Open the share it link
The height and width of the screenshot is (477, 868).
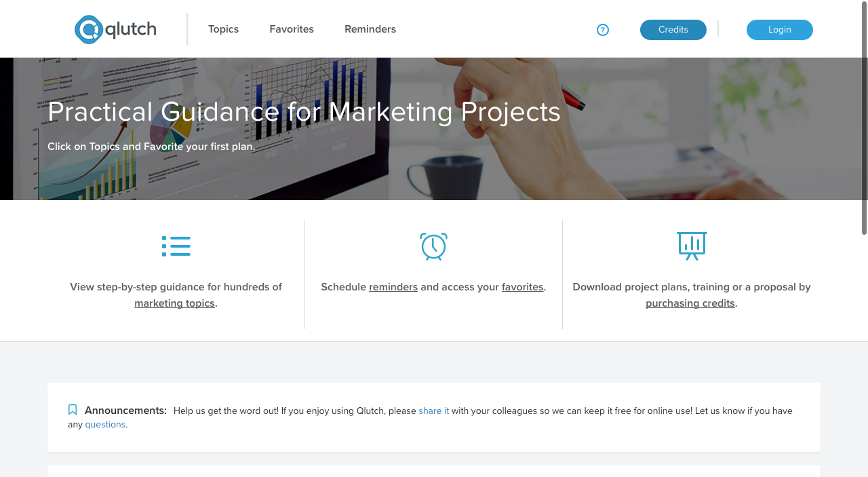(x=434, y=411)
